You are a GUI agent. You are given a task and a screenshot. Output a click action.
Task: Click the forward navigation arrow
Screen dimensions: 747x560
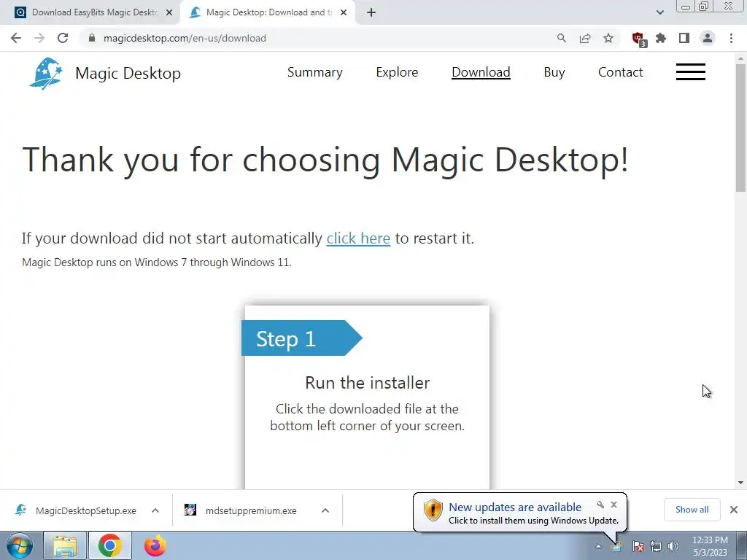coord(39,38)
